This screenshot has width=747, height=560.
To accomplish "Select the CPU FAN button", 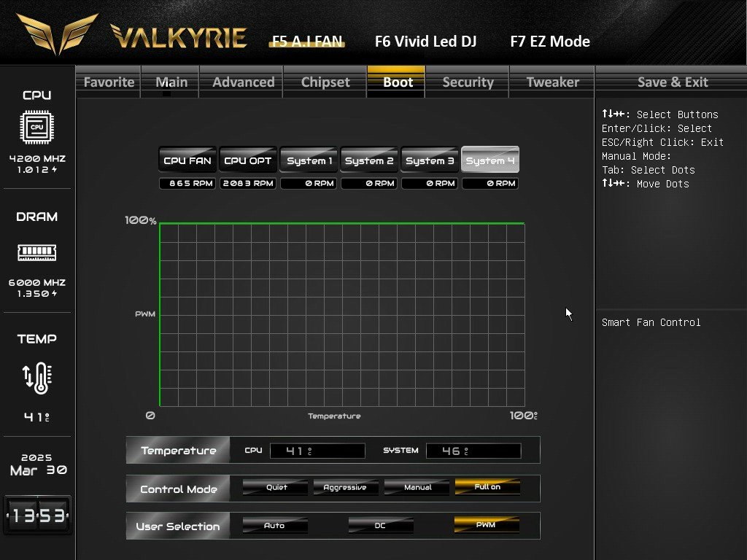I will click(x=187, y=160).
